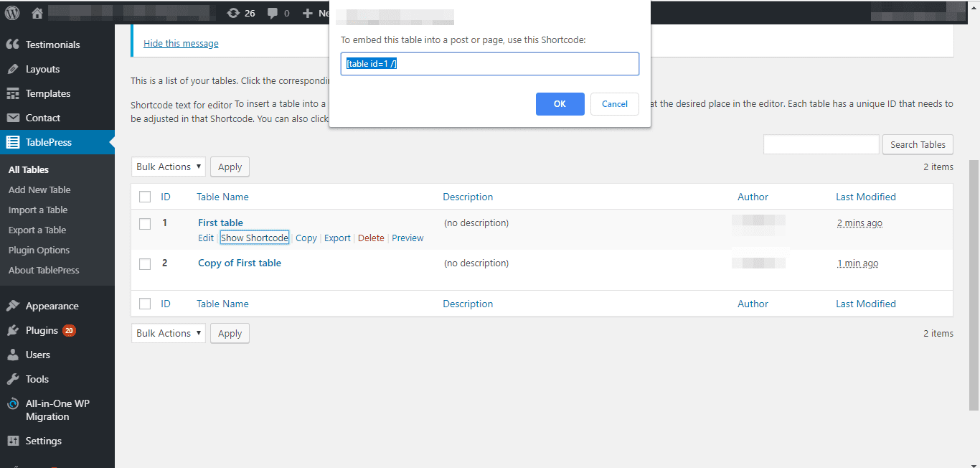Click the TablePress table icon
Screen dimensions: 980x468
tap(11, 142)
